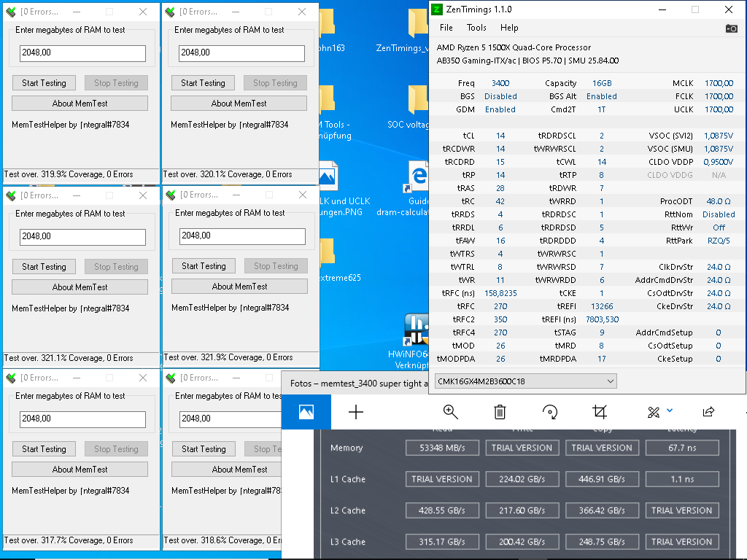Click MemTest title icon in 317.7% coverage window
The image size is (747, 560).
point(10,378)
